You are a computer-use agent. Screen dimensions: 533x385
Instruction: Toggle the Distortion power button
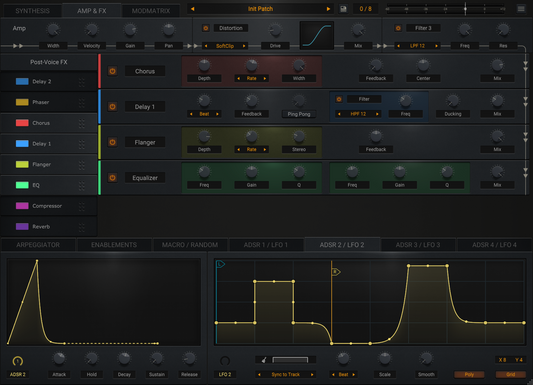(x=206, y=28)
